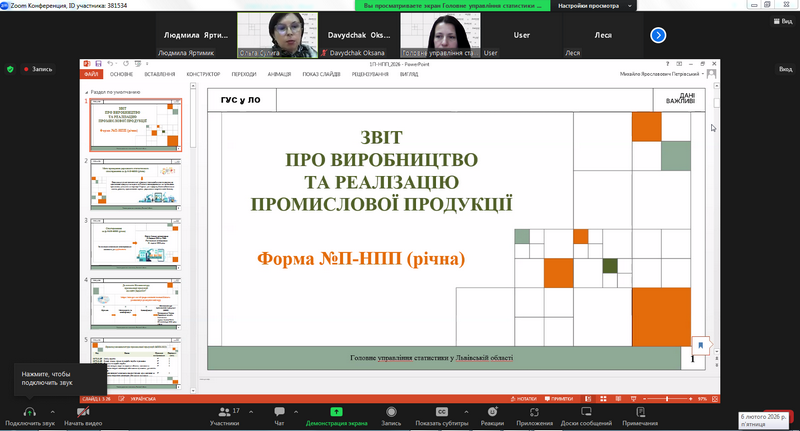Image resolution: width=800 pixels, height=431 pixels.
Task: Click the Normal view icon in status bar
Action: (588, 399)
